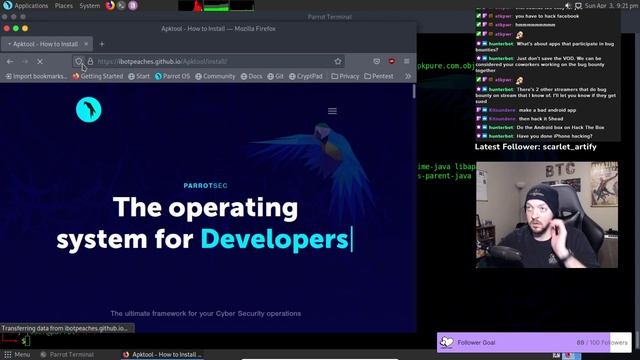Open the Menu button in bottom taskbar
Image resolution: width=640 pixels, height=360 pixels.
pos(17,355)
